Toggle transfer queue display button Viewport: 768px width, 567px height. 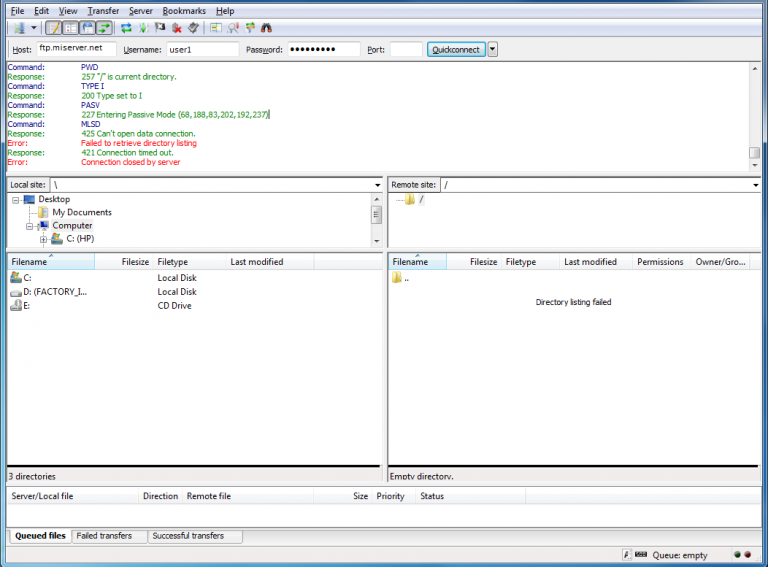(104, 28)
